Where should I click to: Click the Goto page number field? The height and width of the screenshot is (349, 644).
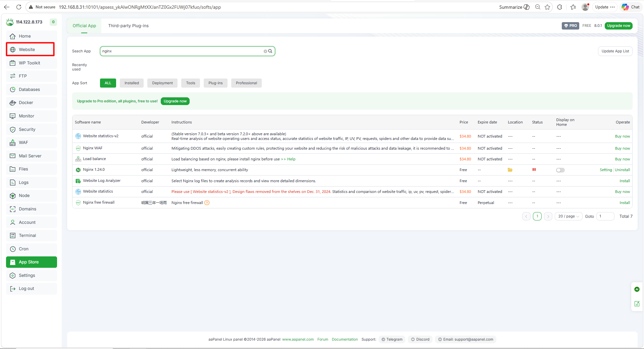[x=605, y=216]
